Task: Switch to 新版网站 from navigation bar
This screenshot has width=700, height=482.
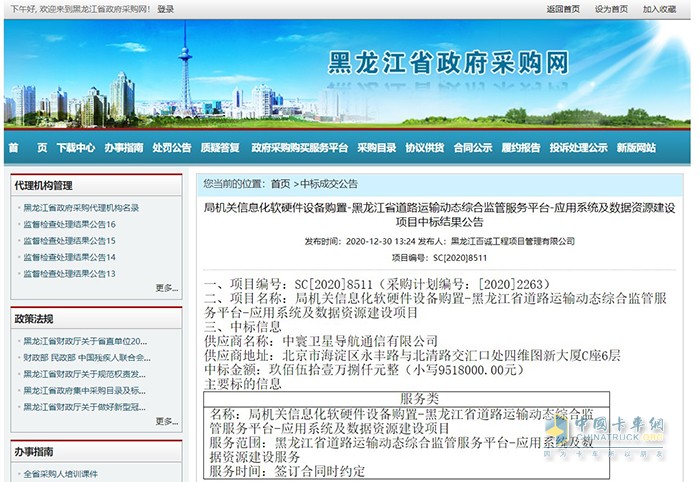Action: click(x=636, y=147)
